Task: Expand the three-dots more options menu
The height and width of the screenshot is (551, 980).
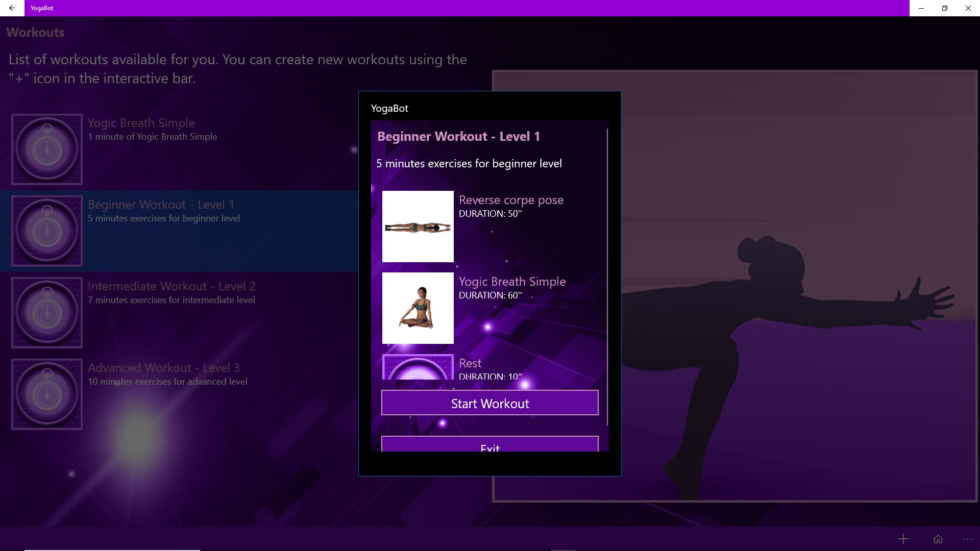Action: [967, 539]
